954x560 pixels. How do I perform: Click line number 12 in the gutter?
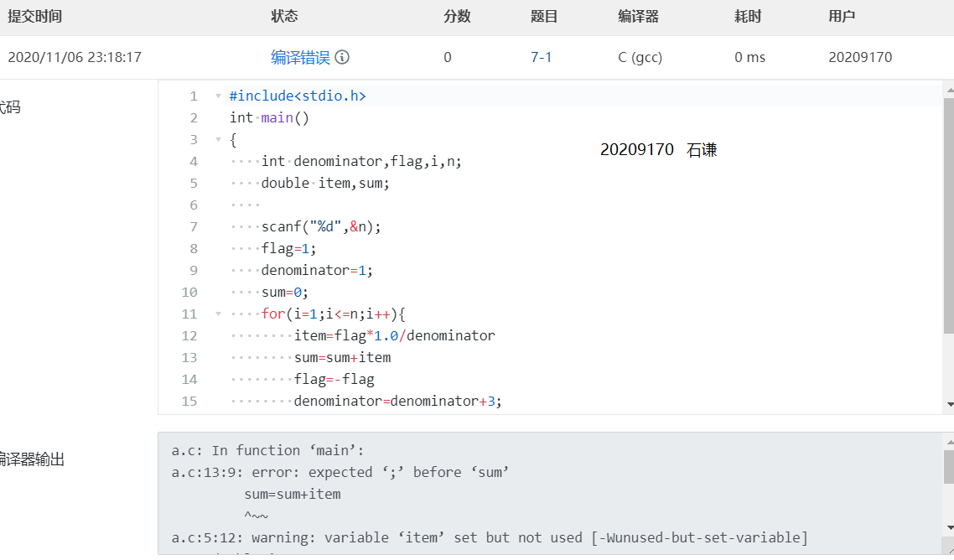coord(189,336)
